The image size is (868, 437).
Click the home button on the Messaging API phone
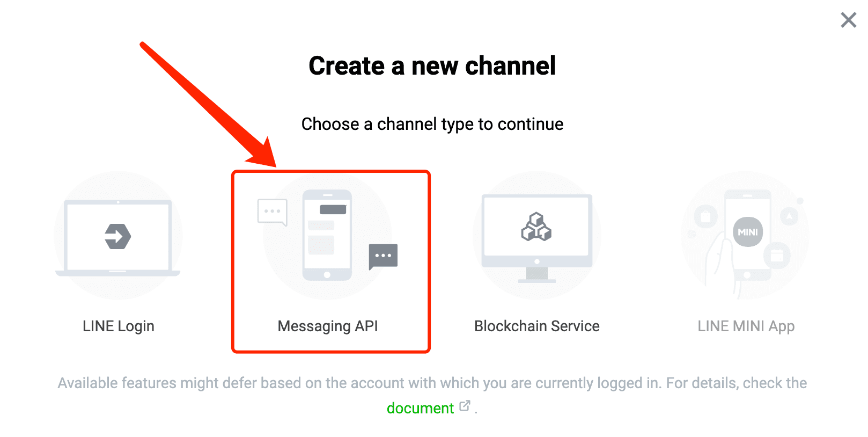point(327,275)
